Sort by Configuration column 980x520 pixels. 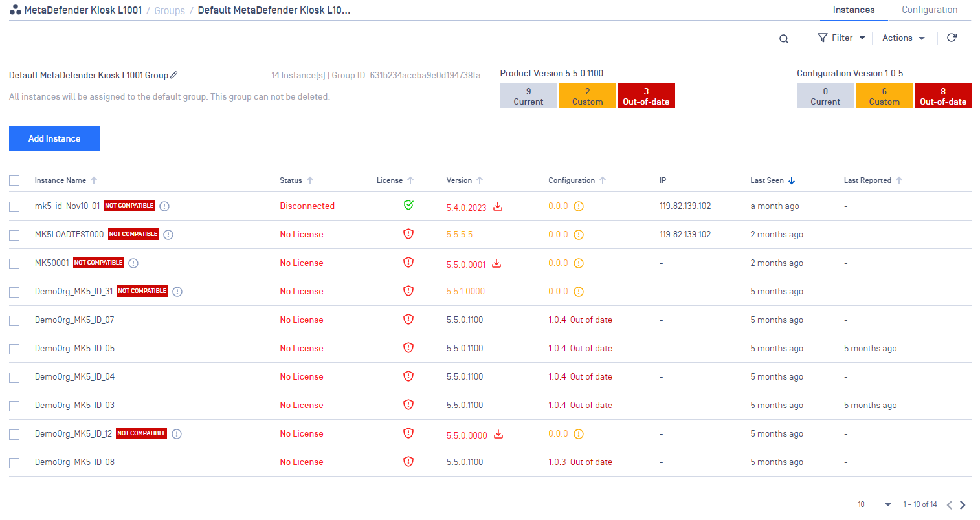577,180
